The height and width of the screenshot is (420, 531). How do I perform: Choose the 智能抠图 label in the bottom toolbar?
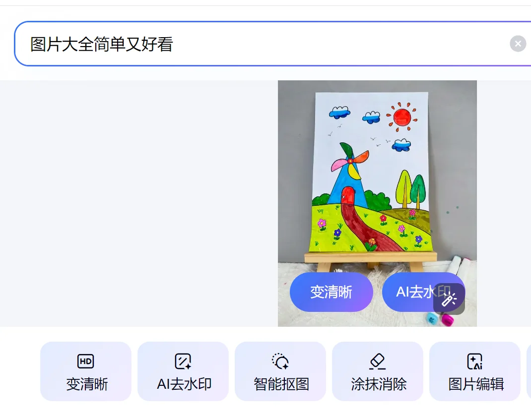tap(281, 384)
